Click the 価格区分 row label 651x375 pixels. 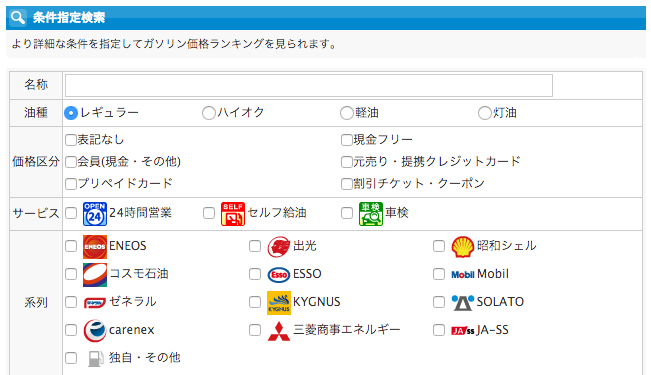tap(36, 162)
